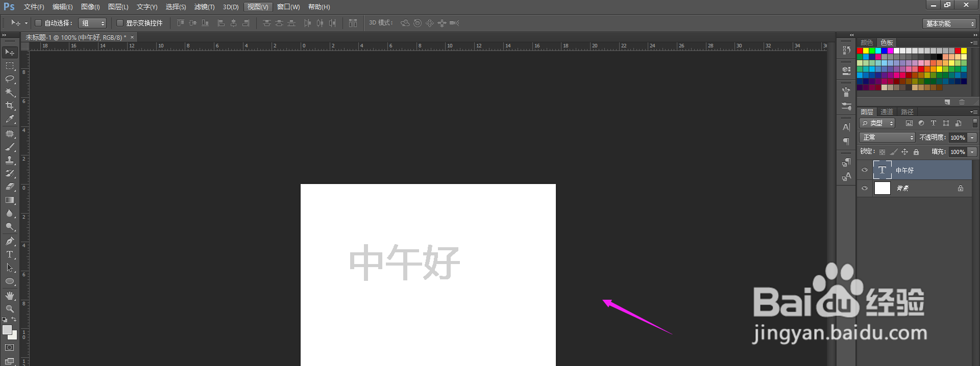This screenshot has width=980, height=366.
Task: Click the 100% opacity field
Action: 958,138
